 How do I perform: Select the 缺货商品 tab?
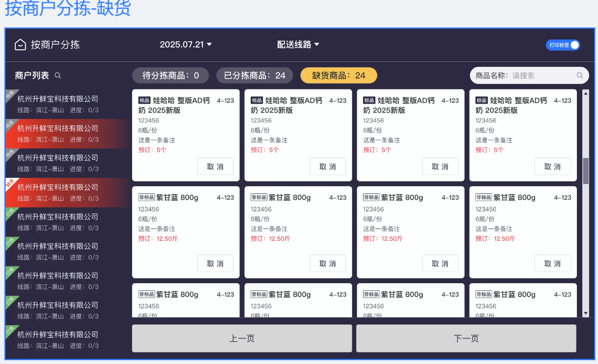(339, 75)
